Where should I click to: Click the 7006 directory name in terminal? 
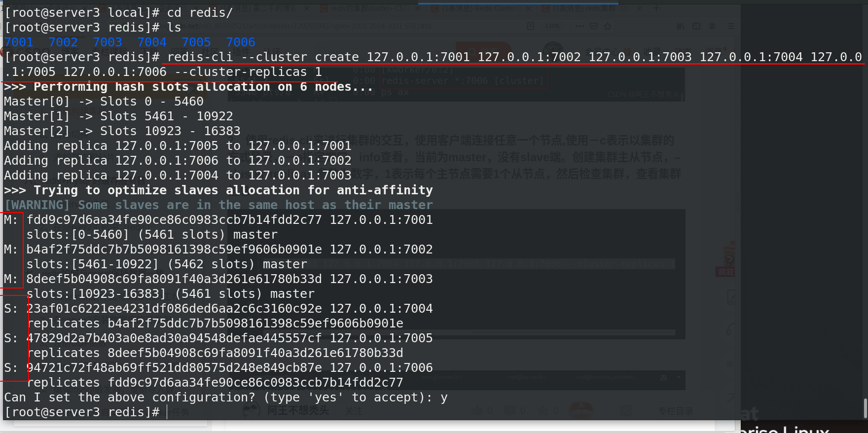click(x=241, y=42)
